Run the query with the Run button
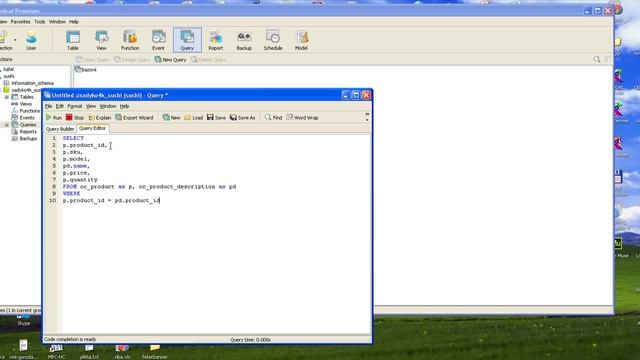This screenshot has width=640, height=360. pyautogui.click(x=54, y=118)
